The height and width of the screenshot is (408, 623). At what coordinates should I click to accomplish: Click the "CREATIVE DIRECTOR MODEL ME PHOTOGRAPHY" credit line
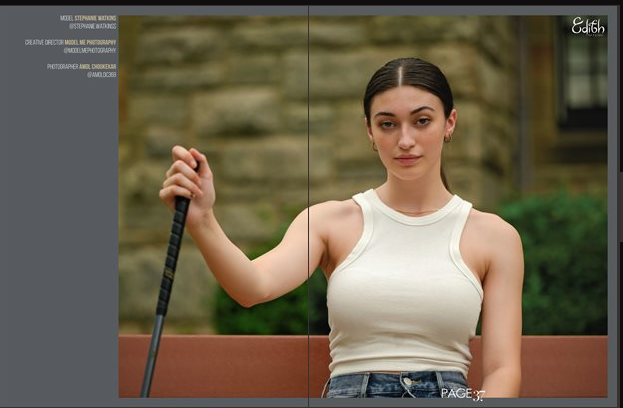[71, 42]
